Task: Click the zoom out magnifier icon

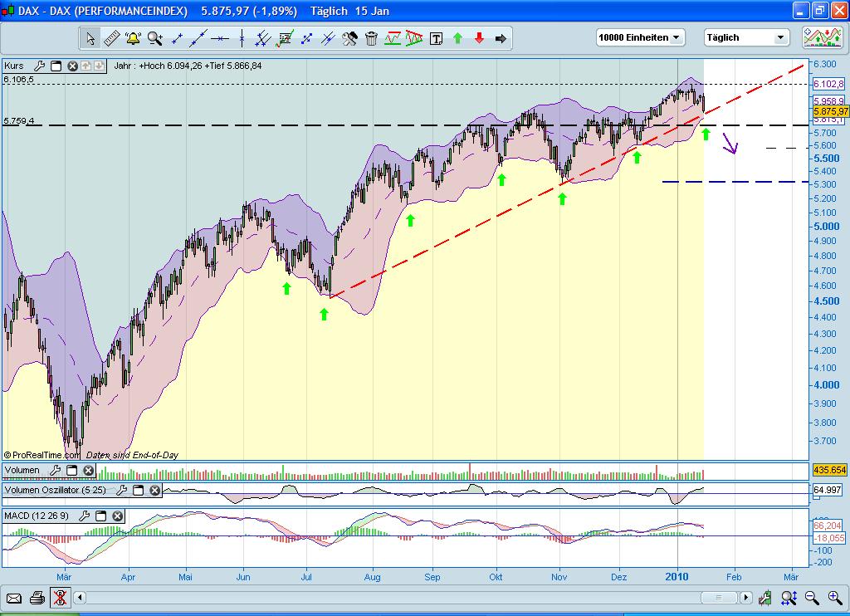Action: tap(812, 598)
